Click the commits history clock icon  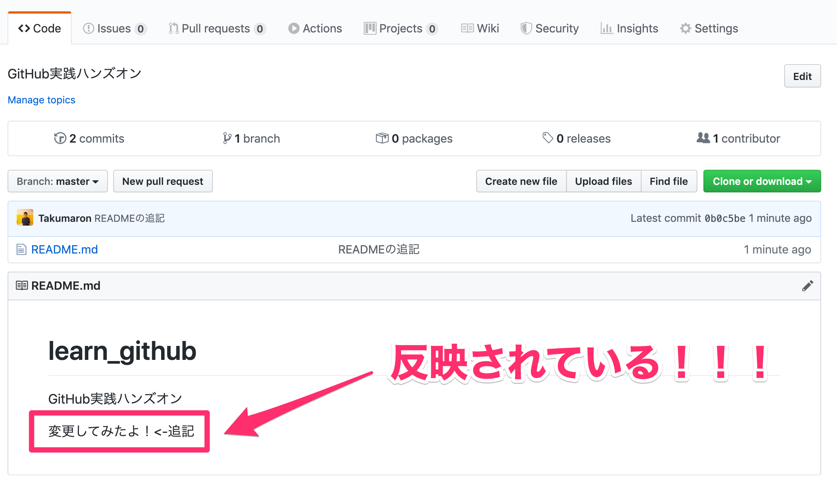(x=60, y=138)
